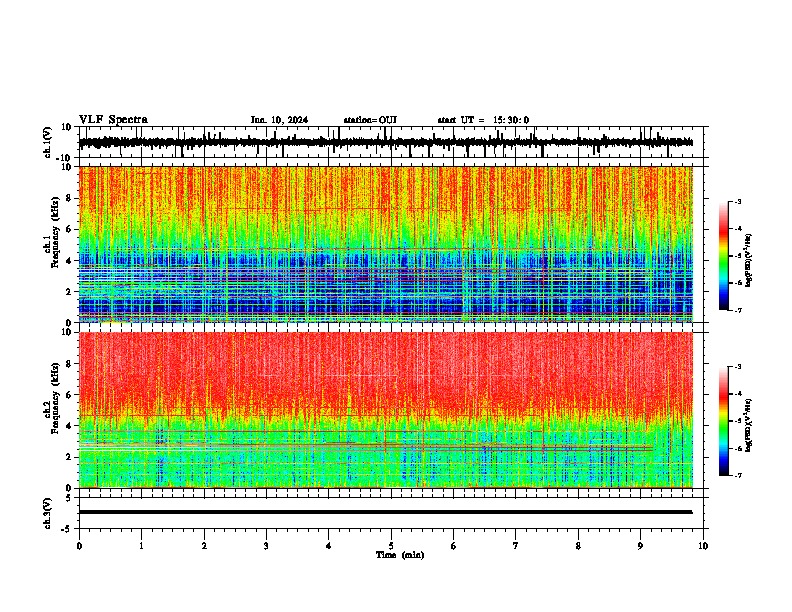The height and width of the screenshot is (612, 792).
Task: Click time axis tick label "1"
Action: 141,546
